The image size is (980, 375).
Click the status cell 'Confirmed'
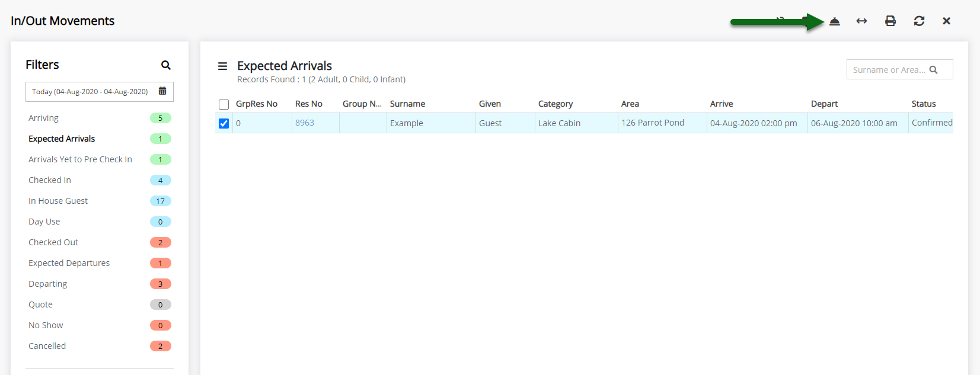click(932, 123)
